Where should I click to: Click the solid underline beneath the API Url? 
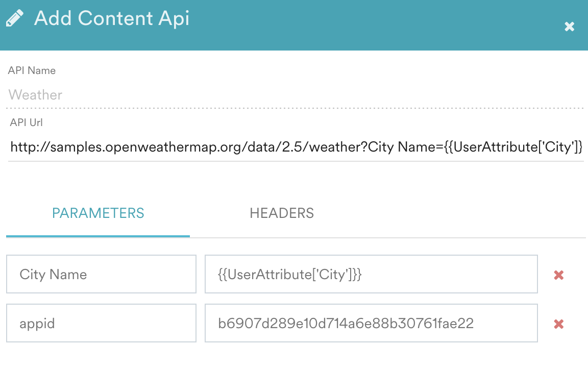(296, 161)
